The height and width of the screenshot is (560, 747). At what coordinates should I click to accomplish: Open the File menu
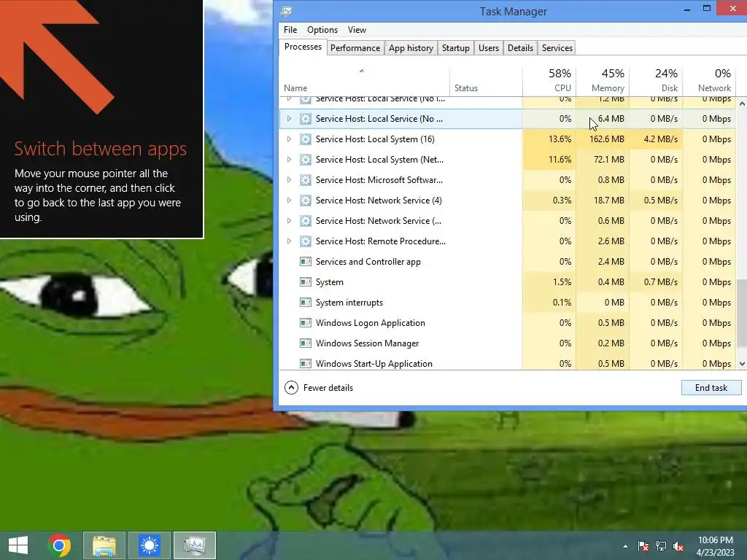point(290,29)
